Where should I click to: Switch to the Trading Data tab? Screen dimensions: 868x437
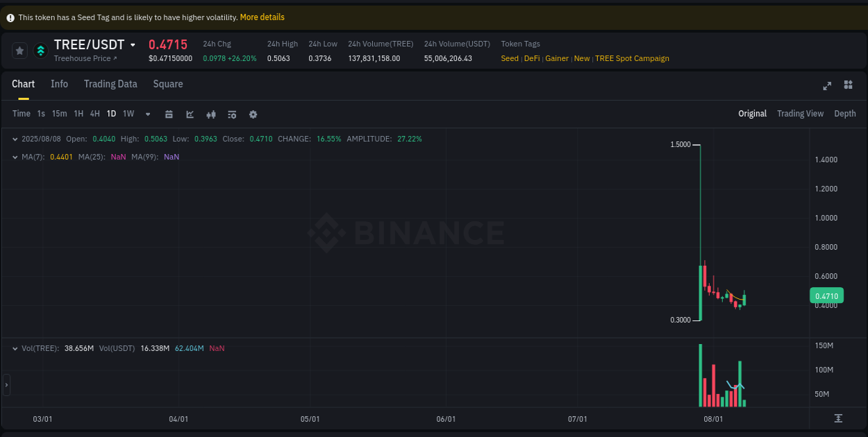110,84
